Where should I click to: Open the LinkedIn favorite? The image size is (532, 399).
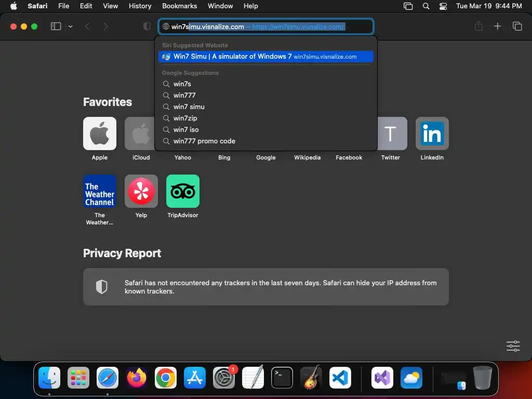[432, 134]
